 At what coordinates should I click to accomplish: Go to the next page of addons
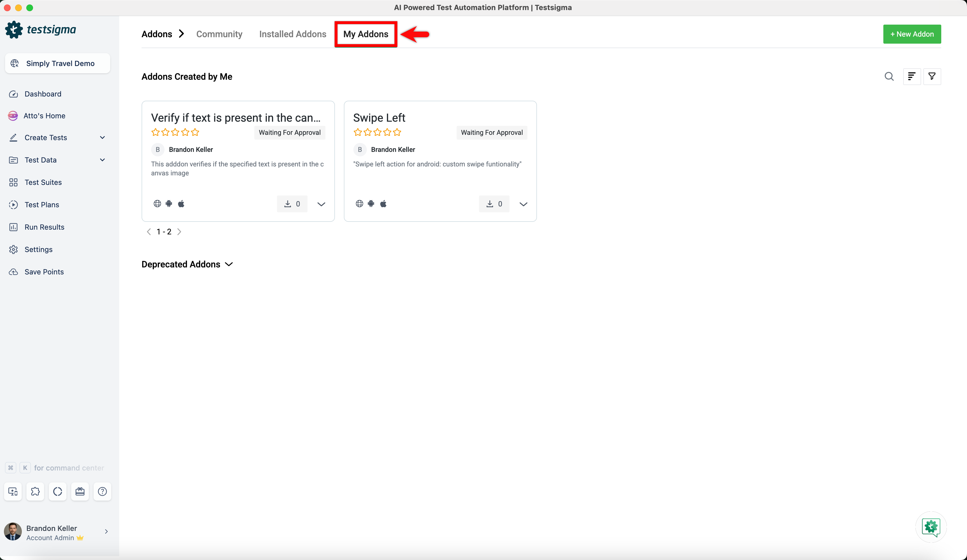click(179, 232)
